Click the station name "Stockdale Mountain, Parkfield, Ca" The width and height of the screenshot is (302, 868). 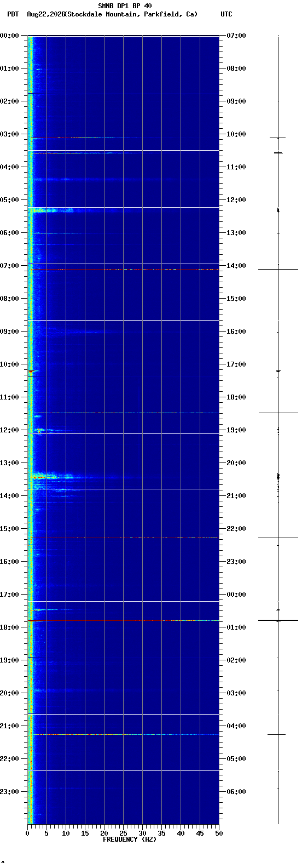pyautogui.click(x=131, y=14)
